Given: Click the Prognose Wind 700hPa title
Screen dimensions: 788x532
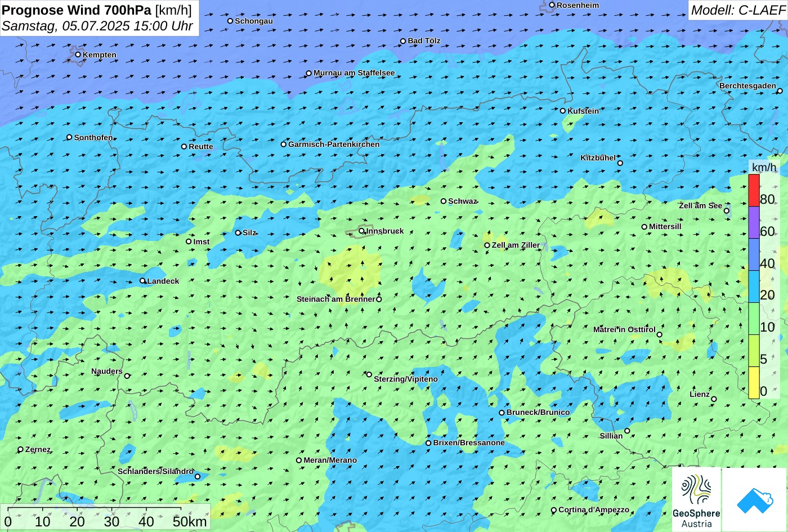Looking at the screenshot, I should 97,10.
